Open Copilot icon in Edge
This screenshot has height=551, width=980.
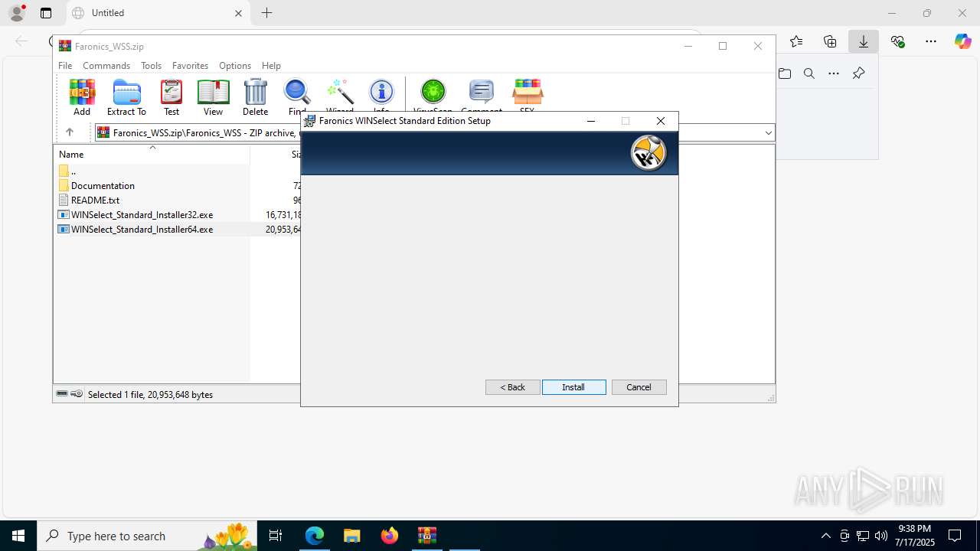[x=963, y=41]
